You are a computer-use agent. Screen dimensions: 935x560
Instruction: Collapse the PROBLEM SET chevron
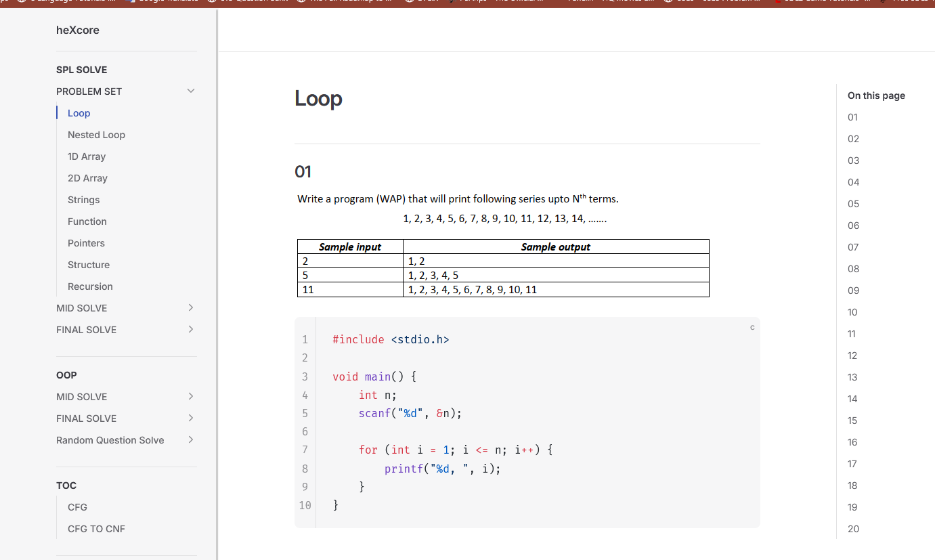pyautogui.click(x=191, y=91)
